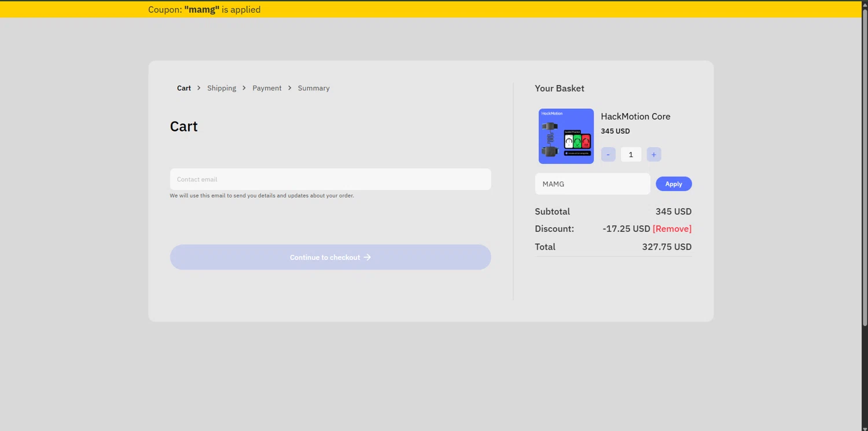The height and width of the screenshot is (431, 868).
Task: Click the HackMotion Core product name
Action: 635,116
